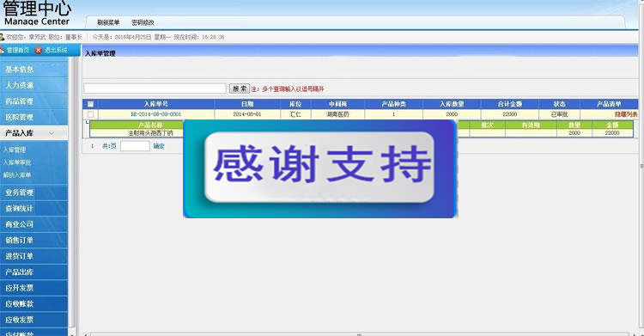This screenshot has width=644, height=336.
Task: Click the 汇仁 warehouse cell
Action: pos(295,114)
